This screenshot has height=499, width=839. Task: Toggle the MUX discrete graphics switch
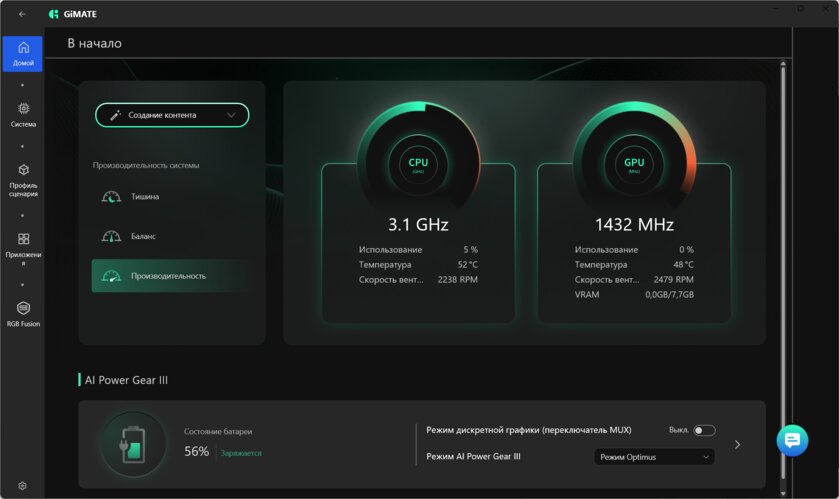click(x=704, y=431)
